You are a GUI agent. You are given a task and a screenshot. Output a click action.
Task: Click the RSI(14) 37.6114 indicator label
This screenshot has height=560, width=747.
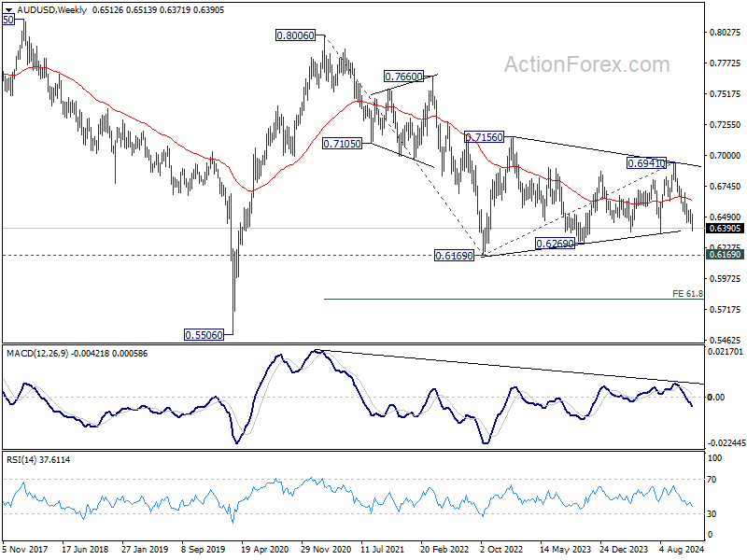pos(38,459)
